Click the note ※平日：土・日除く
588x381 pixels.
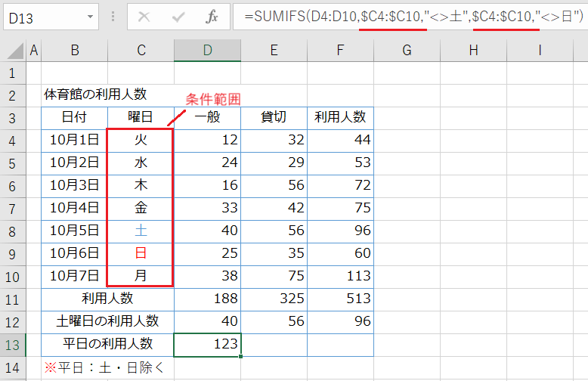(x=104, y=368)
